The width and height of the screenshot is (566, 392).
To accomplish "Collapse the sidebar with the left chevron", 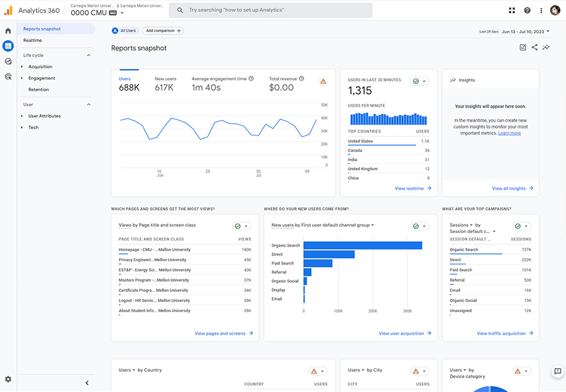I will [87, 383].
